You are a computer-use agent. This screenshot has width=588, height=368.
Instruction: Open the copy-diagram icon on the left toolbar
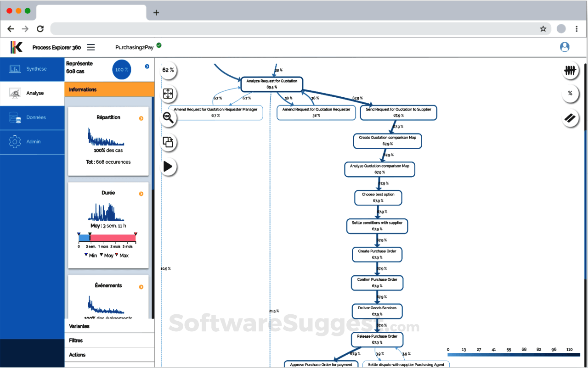tap(169, 143)
